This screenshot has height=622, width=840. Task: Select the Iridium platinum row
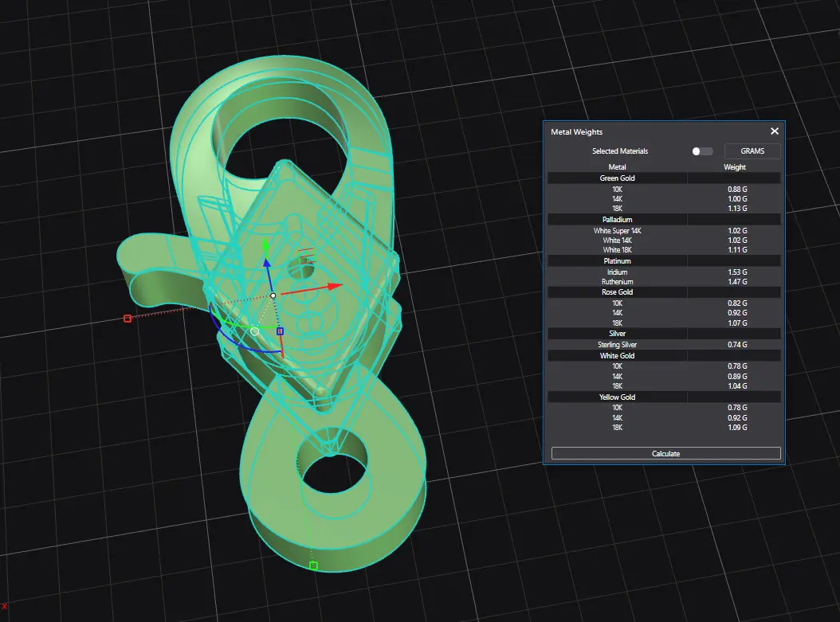pos(617,272)
